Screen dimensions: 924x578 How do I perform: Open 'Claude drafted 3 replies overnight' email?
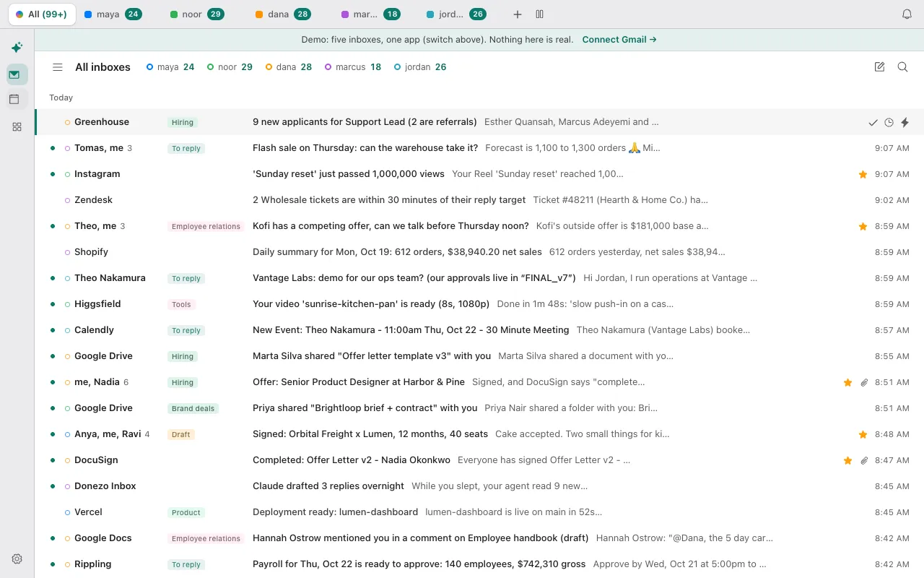click(x=479, y=486)
